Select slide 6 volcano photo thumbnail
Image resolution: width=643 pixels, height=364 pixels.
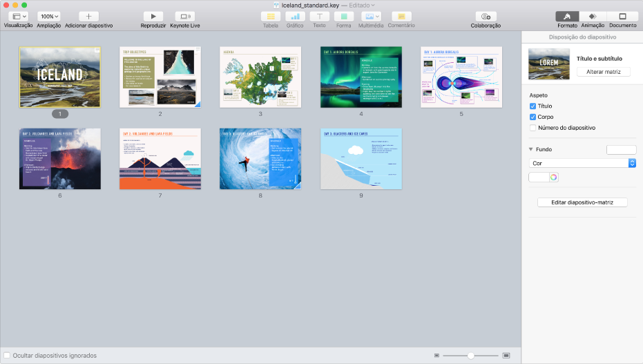[60, 159]
